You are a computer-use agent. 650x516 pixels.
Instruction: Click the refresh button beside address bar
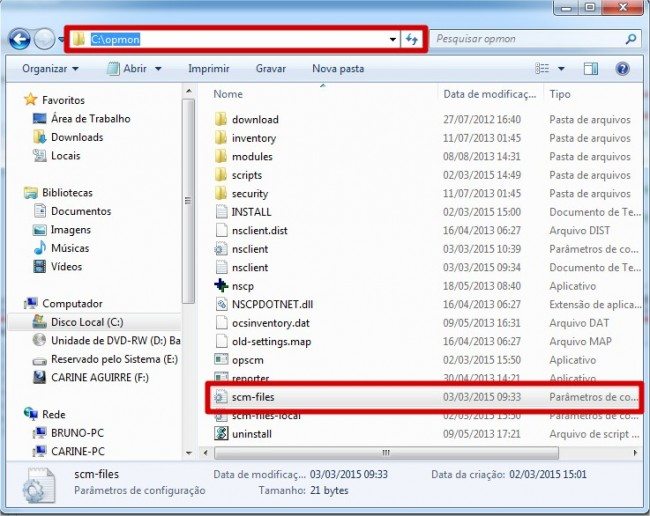413,39
